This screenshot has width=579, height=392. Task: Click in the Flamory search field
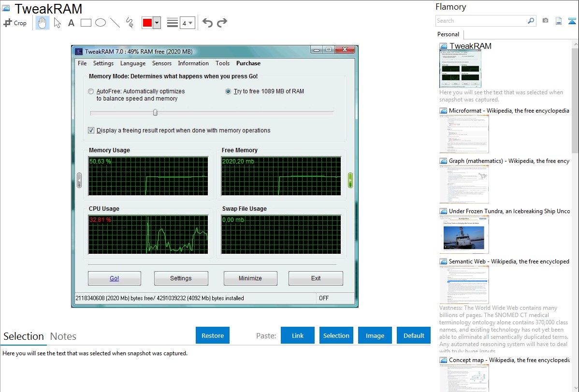(x=481, y=21)
